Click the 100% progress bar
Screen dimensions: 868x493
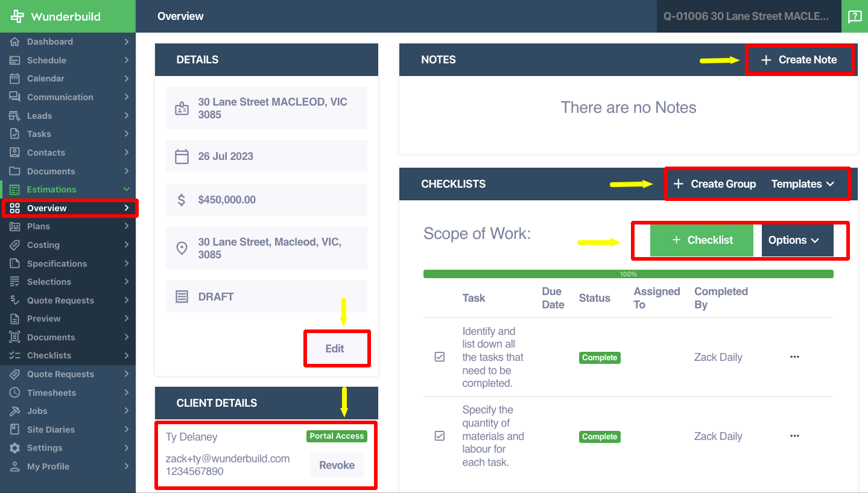[629, 274]
